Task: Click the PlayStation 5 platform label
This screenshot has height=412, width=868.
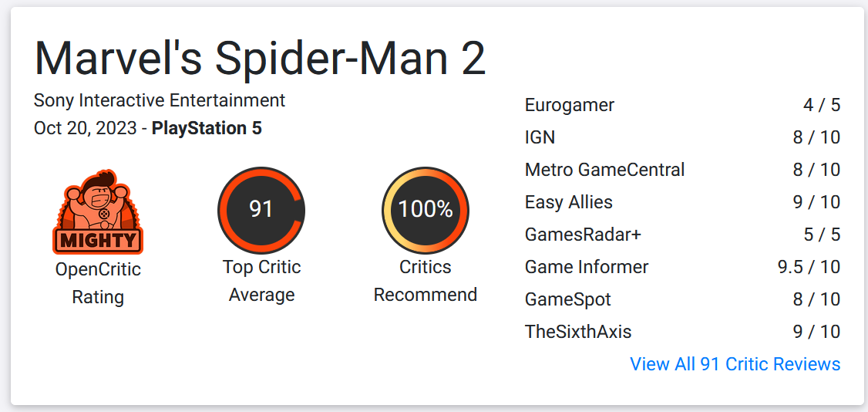Action: coord(207,129)
